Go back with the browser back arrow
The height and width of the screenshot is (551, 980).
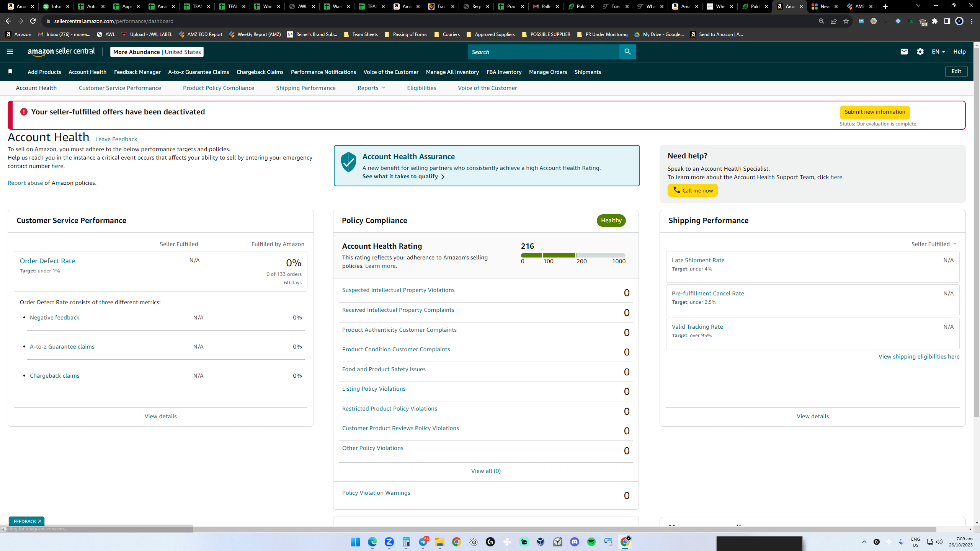click(8, 21)
